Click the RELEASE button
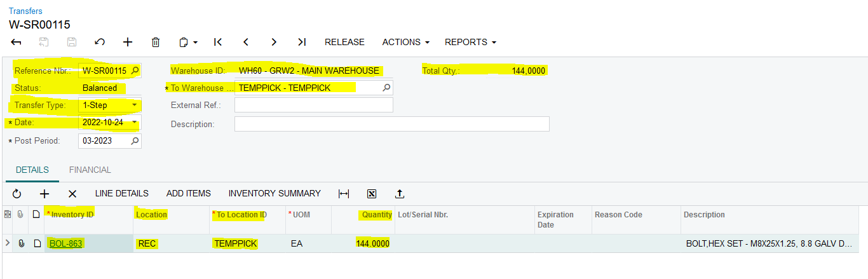The width and height of the screenshot is (868, 279). [344, 42]
